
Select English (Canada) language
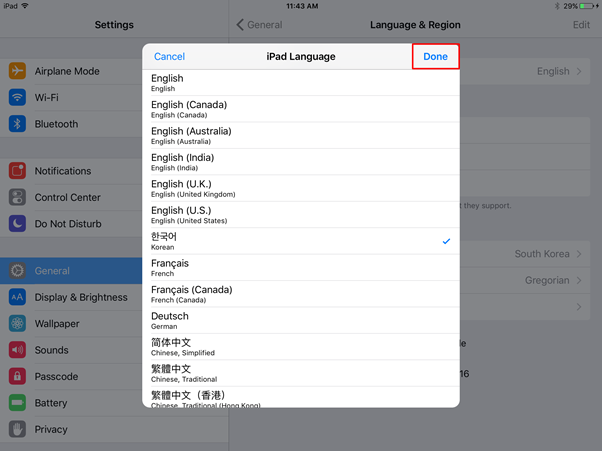click(x=301, y=109)
